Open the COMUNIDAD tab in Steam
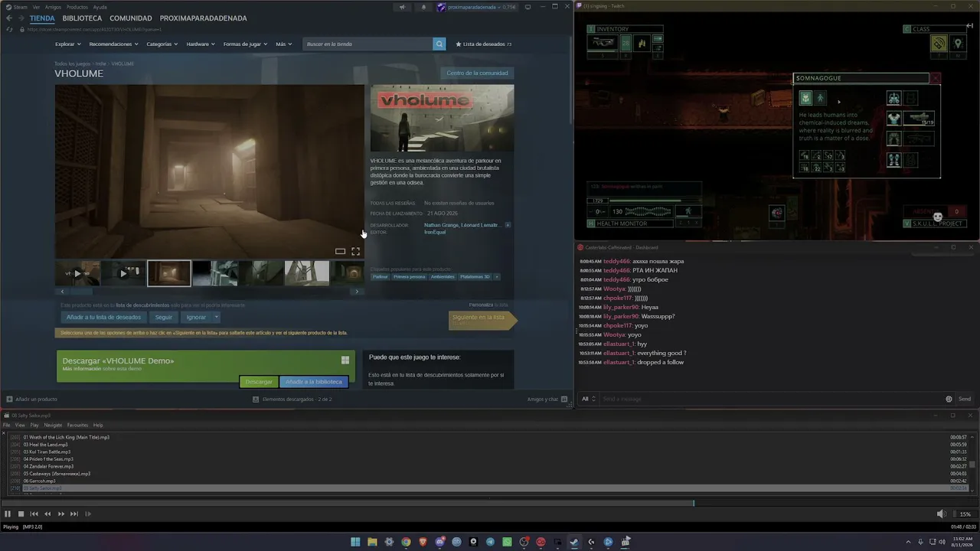Viewport: 980px width, 551px height. pyautogui.click(x=130, y=18)
